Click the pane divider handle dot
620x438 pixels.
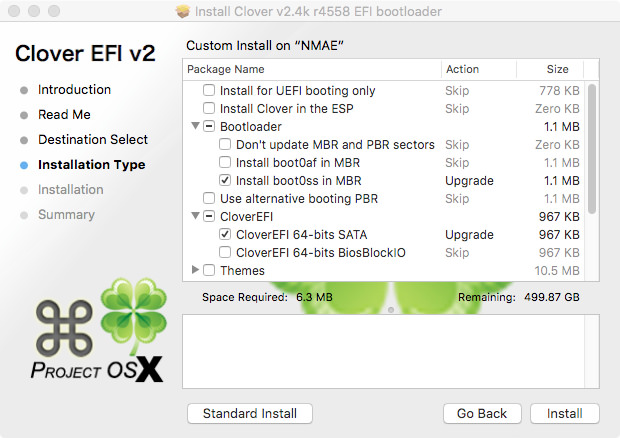(391, 310)
